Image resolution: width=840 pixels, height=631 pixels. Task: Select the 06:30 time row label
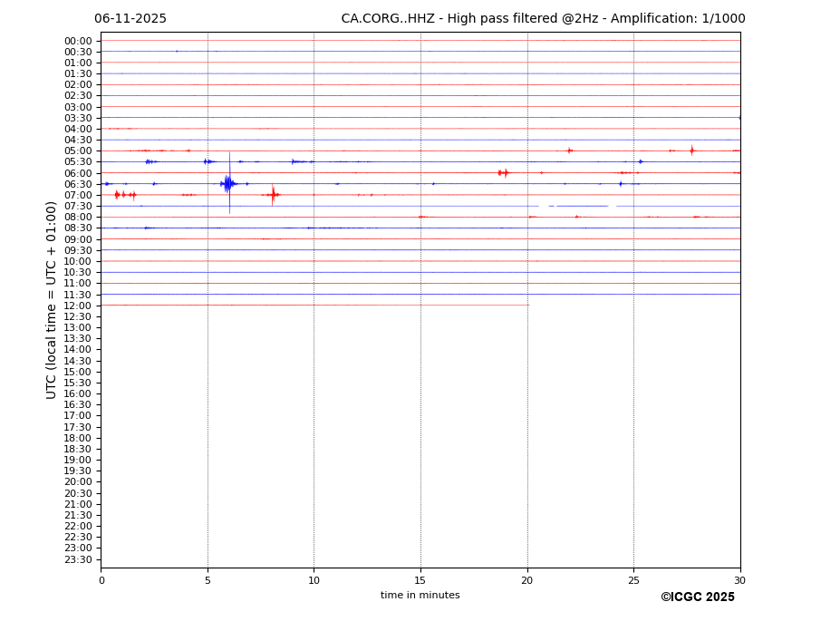[78, 184]
